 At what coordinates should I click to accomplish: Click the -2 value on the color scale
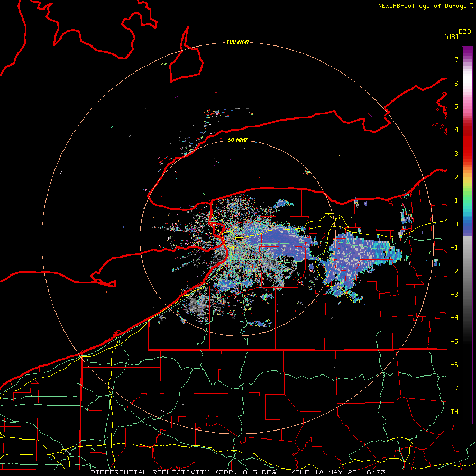tap(454, 271)
